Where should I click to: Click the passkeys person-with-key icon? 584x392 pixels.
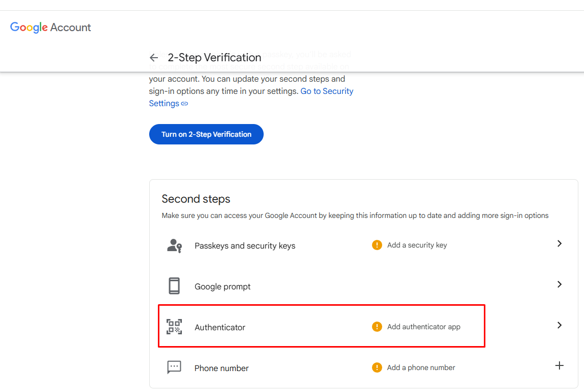point(174,246)
